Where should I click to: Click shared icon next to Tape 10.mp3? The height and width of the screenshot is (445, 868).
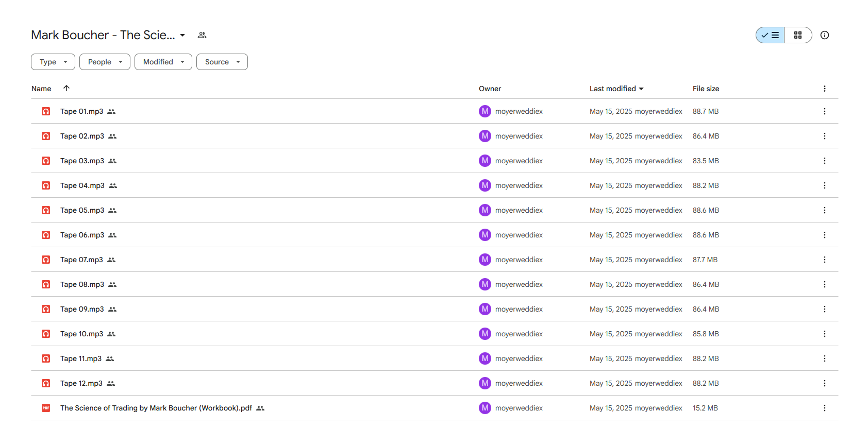pyautogui.click(x=111, y=334)
